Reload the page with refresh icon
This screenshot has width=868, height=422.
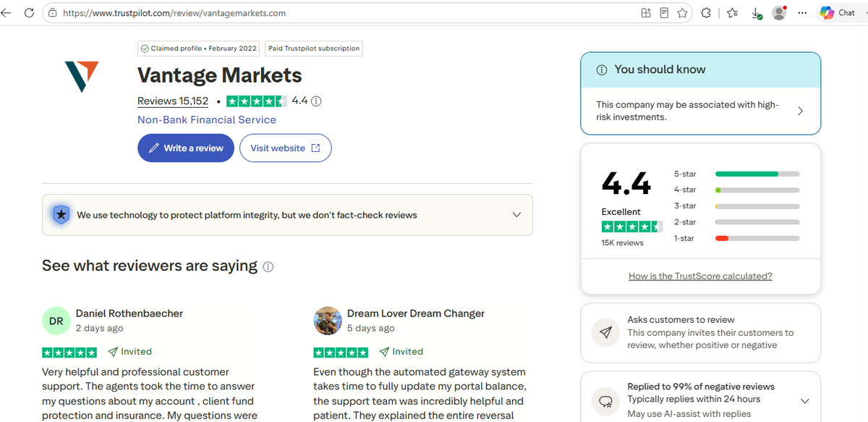(29, 13)
